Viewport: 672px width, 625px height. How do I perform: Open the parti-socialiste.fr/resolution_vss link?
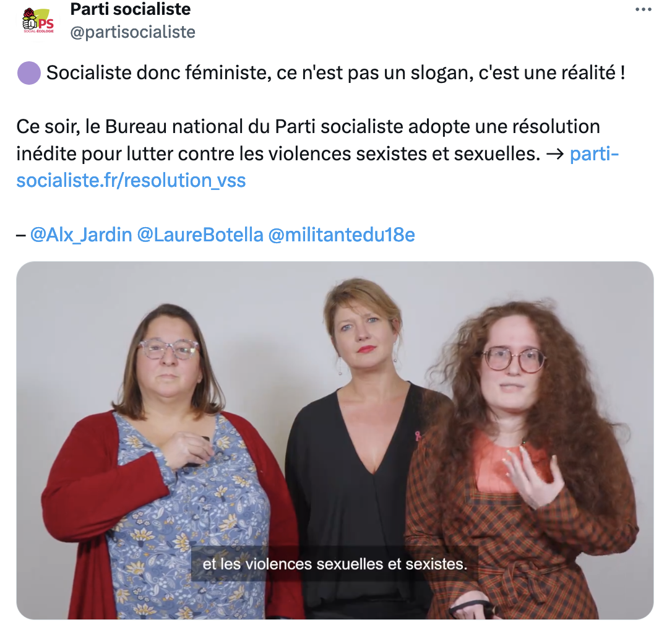tap(317, 166)
